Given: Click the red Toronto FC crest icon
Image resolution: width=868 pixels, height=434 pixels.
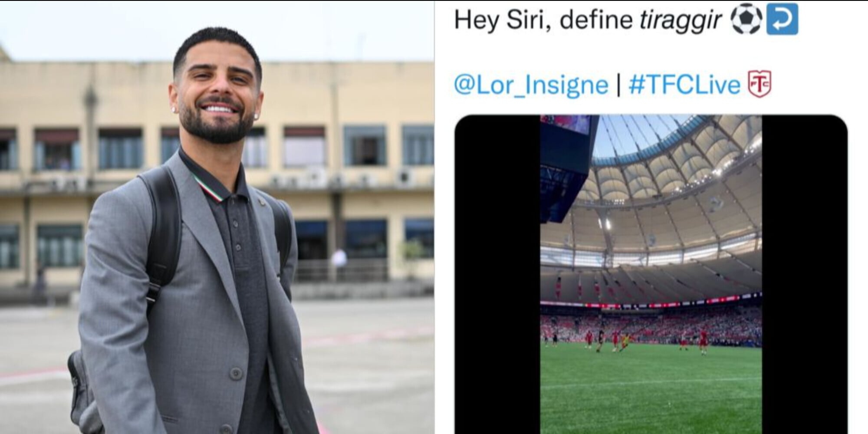Looking at the screenshot, I should point(759,84).
